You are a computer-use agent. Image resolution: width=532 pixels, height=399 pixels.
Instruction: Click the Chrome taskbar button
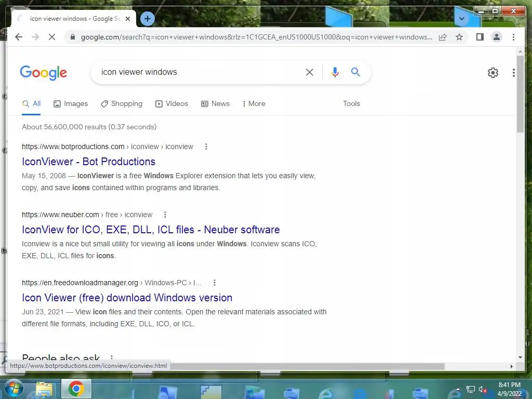(76, 389)
